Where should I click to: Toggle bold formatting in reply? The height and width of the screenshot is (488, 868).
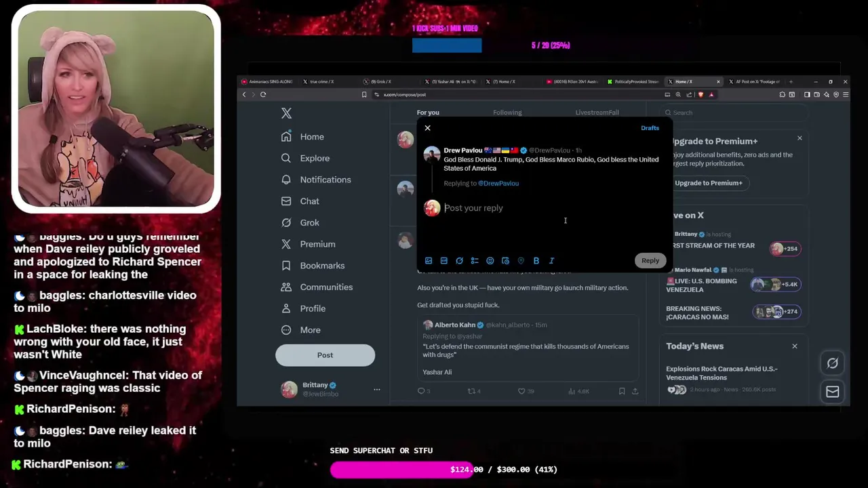536,261
